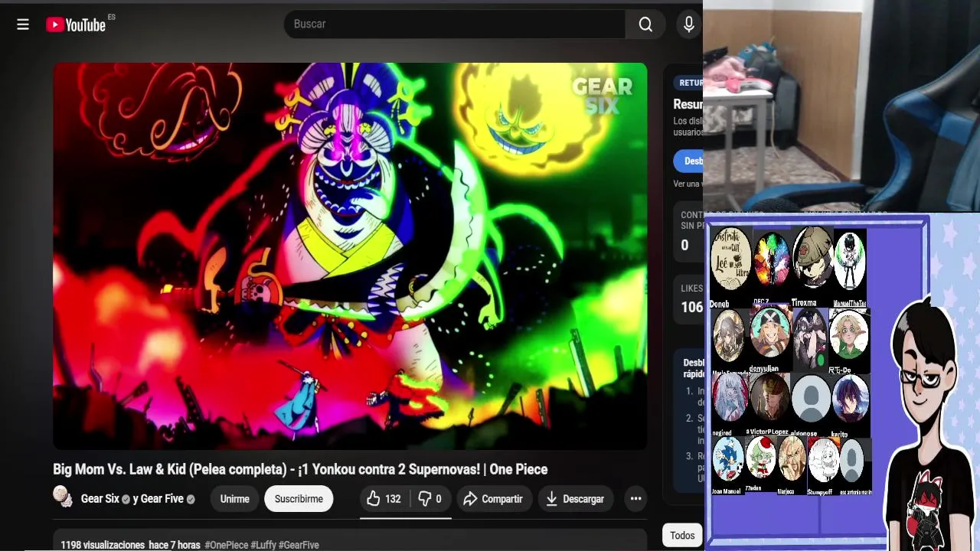This screenshot has width=980, height=551.
Task: Open the #GearFive hashtag
Action: click(x=299, y=545)
